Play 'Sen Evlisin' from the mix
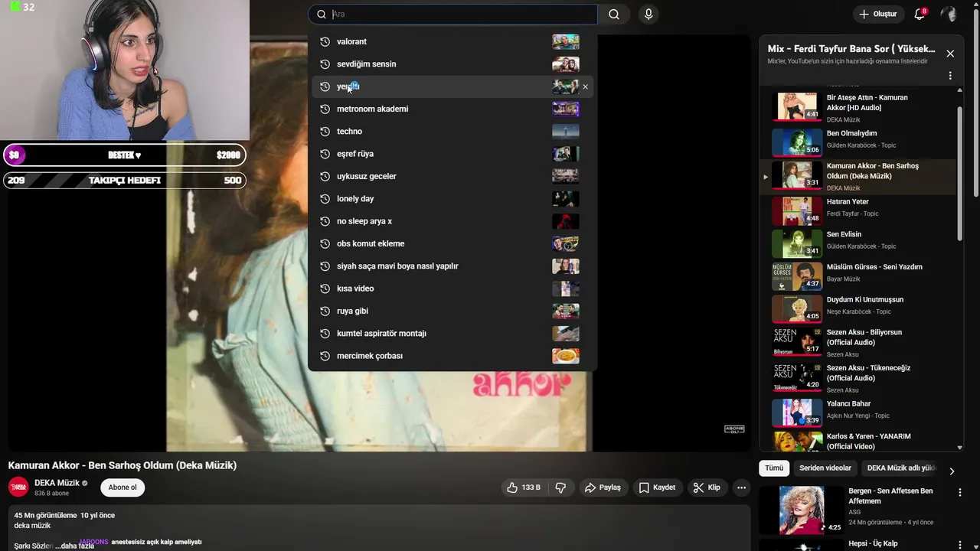This screenshot has height=551, width=980. tap(857, 243)
